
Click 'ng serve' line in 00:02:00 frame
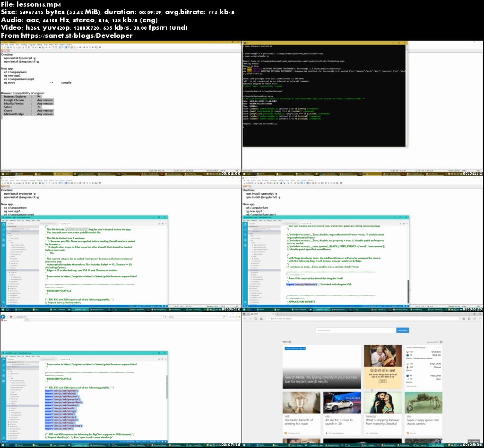[x=9, y=83]
